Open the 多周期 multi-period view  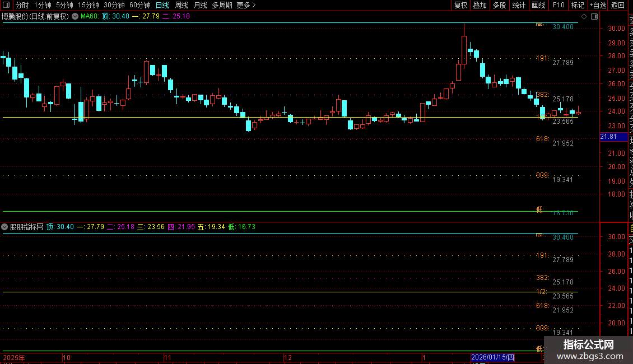point(222,5)
